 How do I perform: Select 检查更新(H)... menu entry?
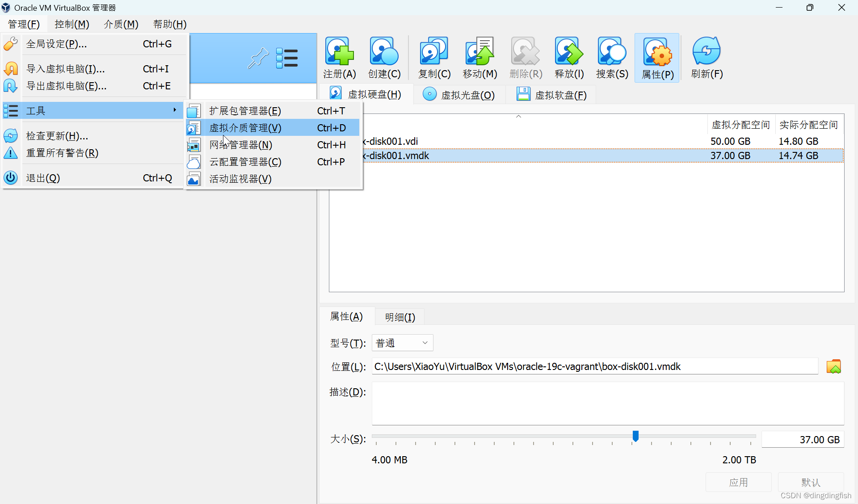pos(94,136)
